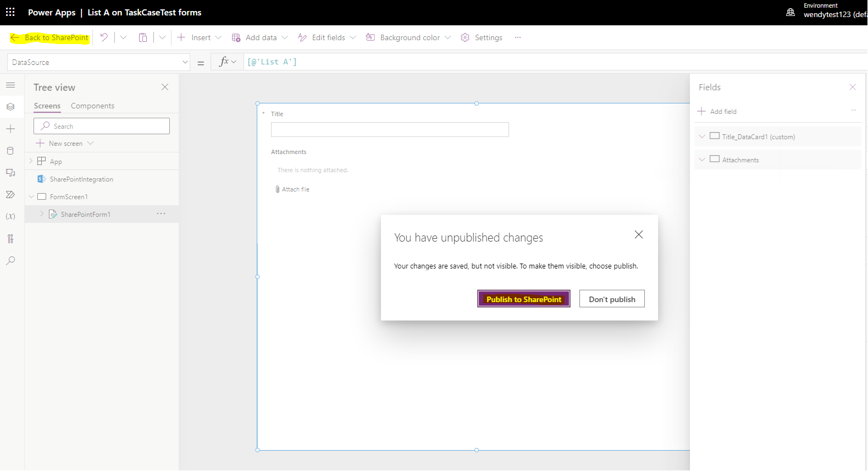Close the Fields panel
Viewport: 868px width, 471px height.
[853, 87]
